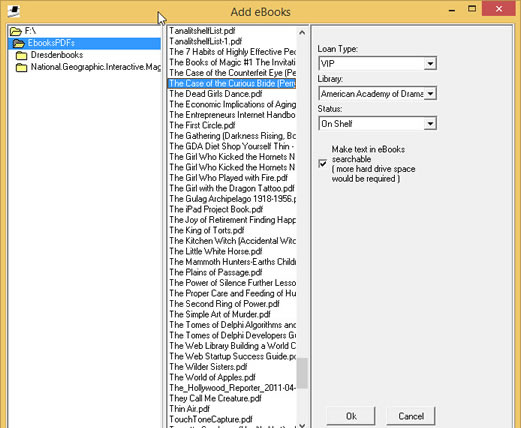Screen dimensions: 521x428
Task: Click the file list scrollbar thumb
Action: pos(302,373)
